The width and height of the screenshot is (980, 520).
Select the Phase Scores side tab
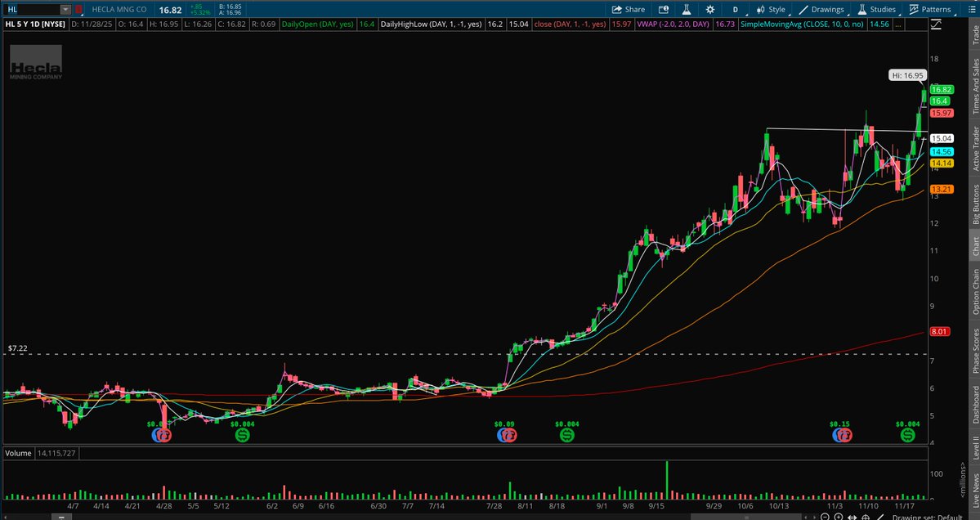[x=975, y=351]
